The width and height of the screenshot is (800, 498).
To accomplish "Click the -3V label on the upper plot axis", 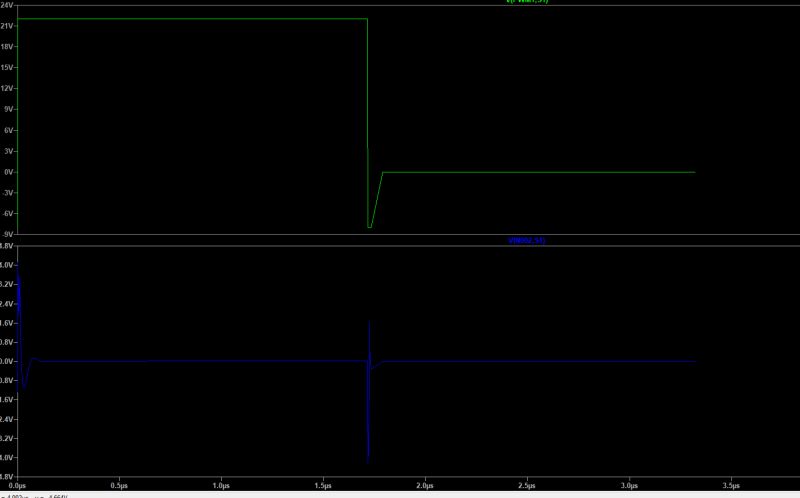I will [8, 193].
